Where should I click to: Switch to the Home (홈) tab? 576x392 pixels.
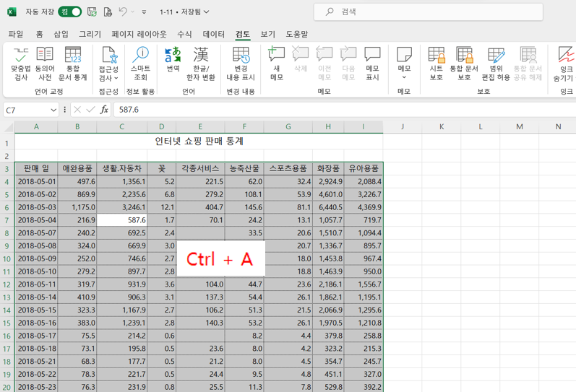pyautogui.click(x=39, y=34)
